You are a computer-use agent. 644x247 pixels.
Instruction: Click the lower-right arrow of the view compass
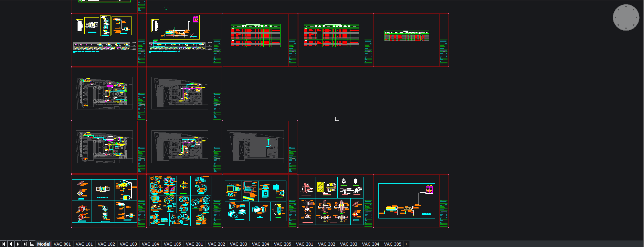(x=634, y=25)
